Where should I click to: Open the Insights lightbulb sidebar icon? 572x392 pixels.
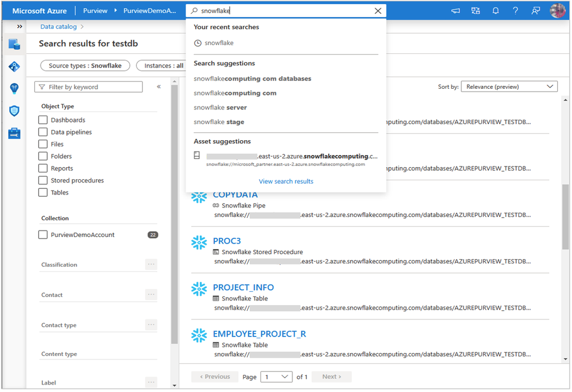tap(14, 89)
